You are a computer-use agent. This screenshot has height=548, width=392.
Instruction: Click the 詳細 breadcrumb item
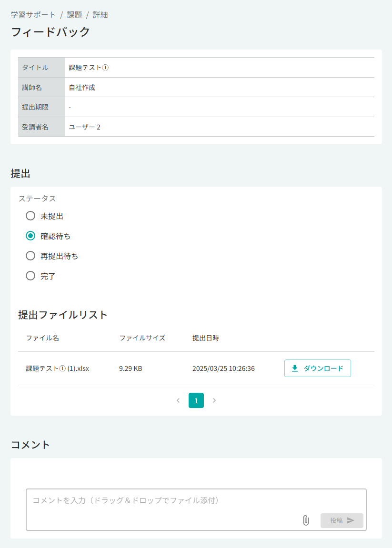(x=101, y=15)
